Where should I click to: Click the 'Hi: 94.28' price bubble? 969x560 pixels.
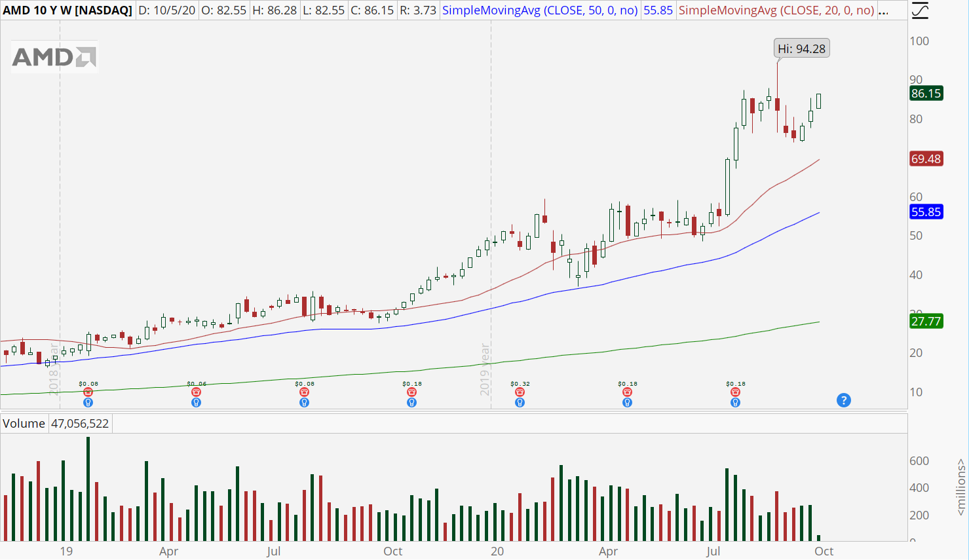point(801,48)
